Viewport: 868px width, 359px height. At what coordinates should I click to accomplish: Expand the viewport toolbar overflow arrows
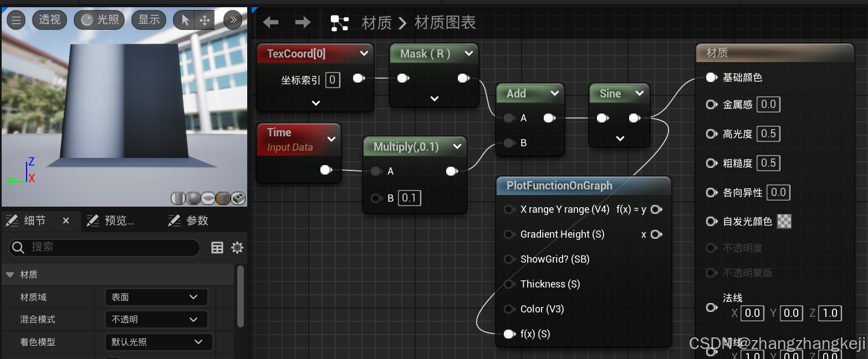233,20
